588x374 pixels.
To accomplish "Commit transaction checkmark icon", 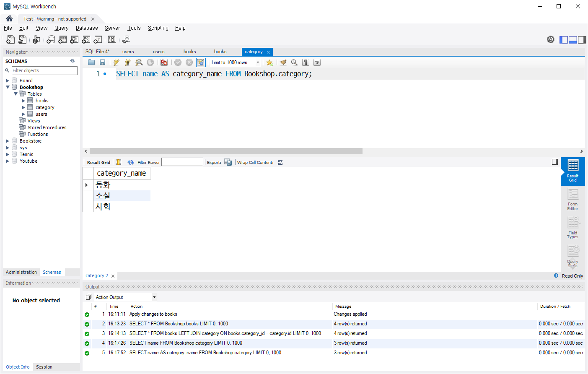I will click(178, 62).
